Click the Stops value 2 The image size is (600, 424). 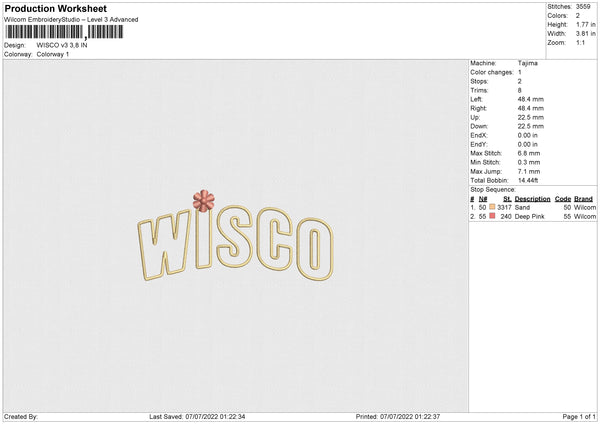click(x=520, y=82)
